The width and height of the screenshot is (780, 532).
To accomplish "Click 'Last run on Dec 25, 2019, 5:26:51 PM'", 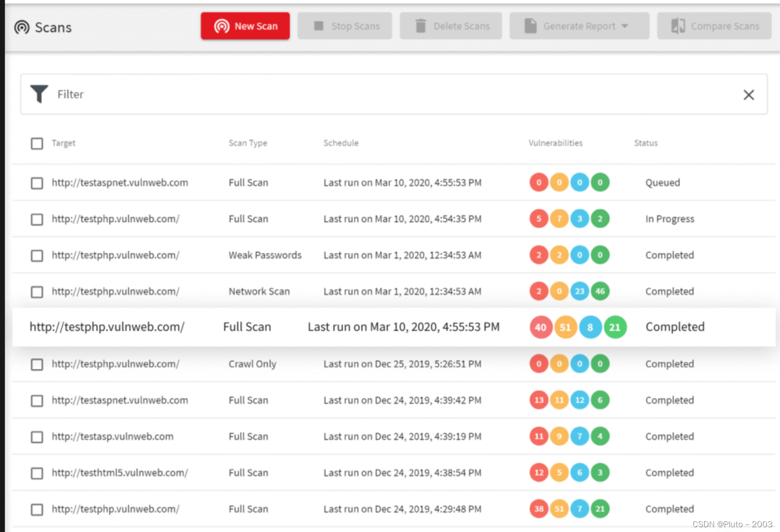I will (402, 364).
